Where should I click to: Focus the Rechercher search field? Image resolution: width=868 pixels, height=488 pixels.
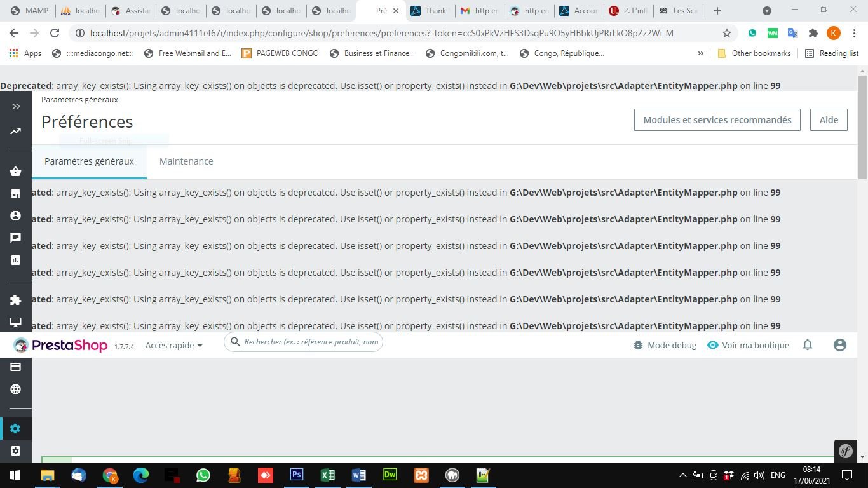(304, 342)
